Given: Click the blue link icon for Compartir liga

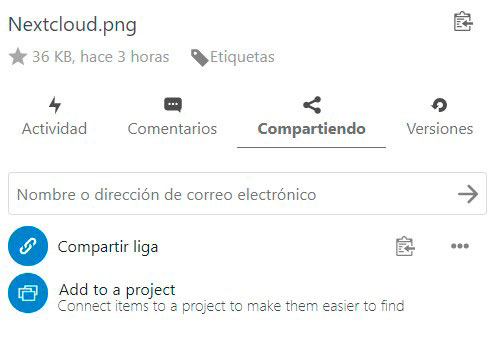Looking at the screenshot, I should pos(28,246).
